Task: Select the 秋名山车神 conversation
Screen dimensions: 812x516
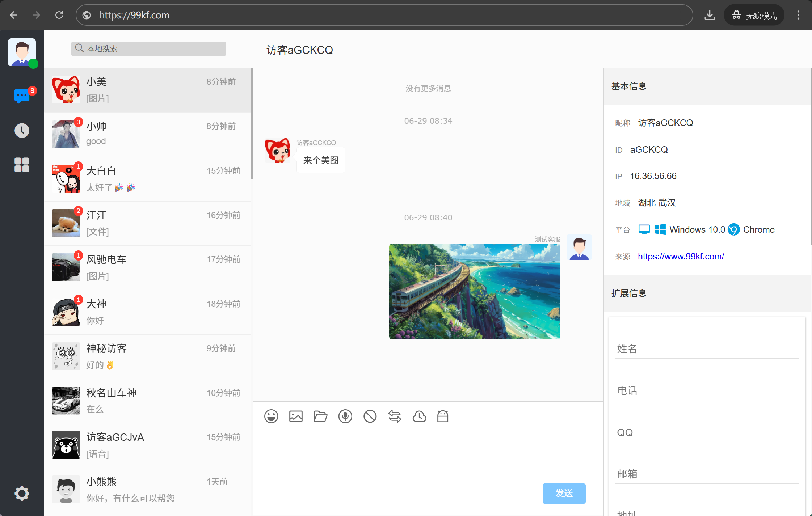Action: 148,401
